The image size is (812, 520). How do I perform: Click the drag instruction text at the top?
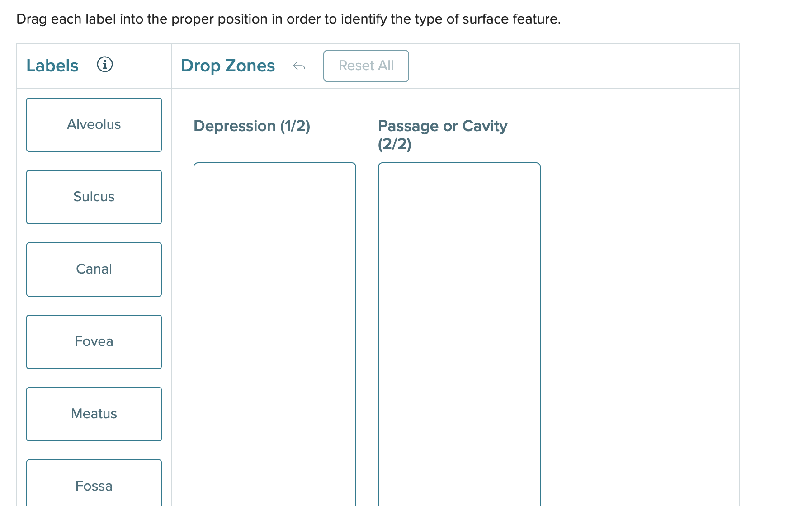coord(288,19)
